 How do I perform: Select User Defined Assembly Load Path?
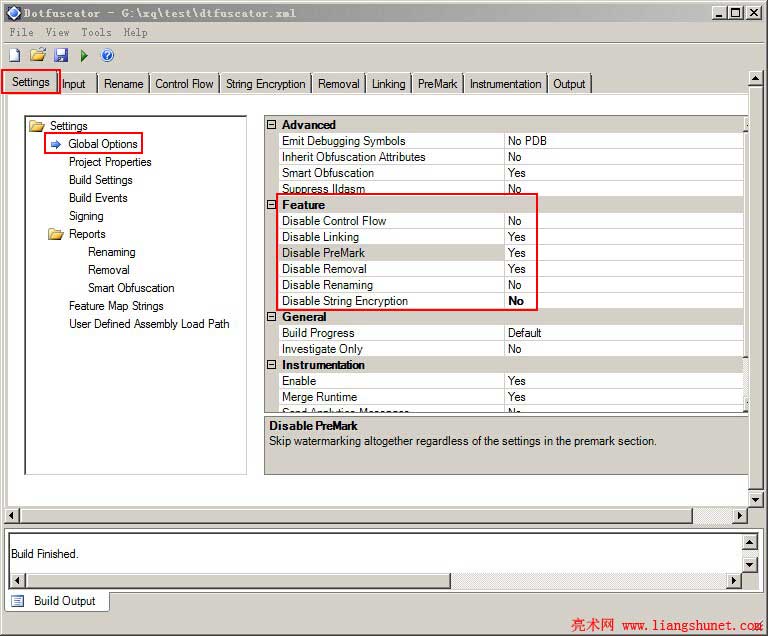pos(149,324)
